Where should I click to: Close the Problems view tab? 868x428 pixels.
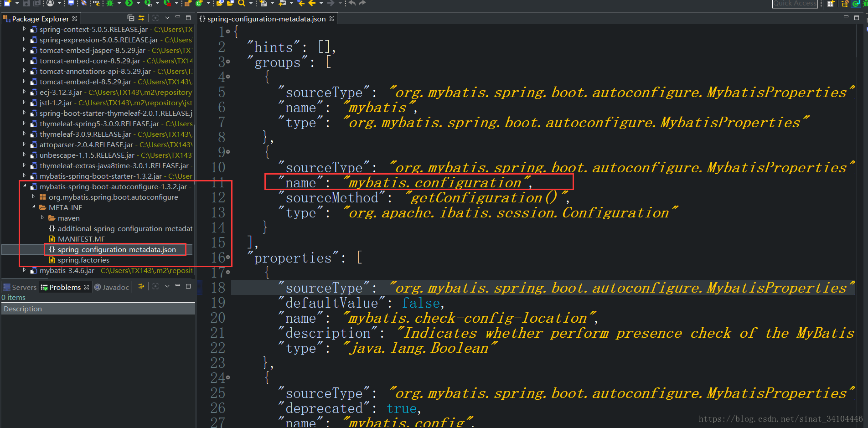pos(87,287)
